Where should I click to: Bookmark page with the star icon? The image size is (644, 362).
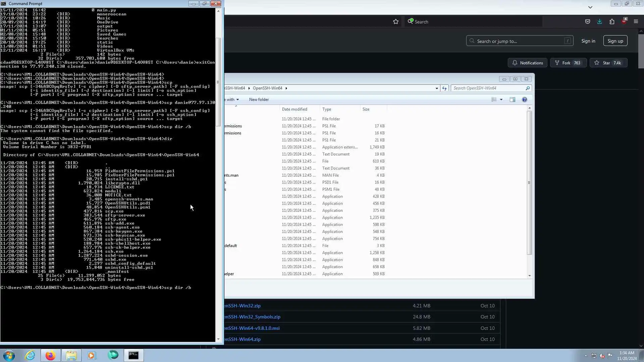pyautogui.click(x=396, y=22)
